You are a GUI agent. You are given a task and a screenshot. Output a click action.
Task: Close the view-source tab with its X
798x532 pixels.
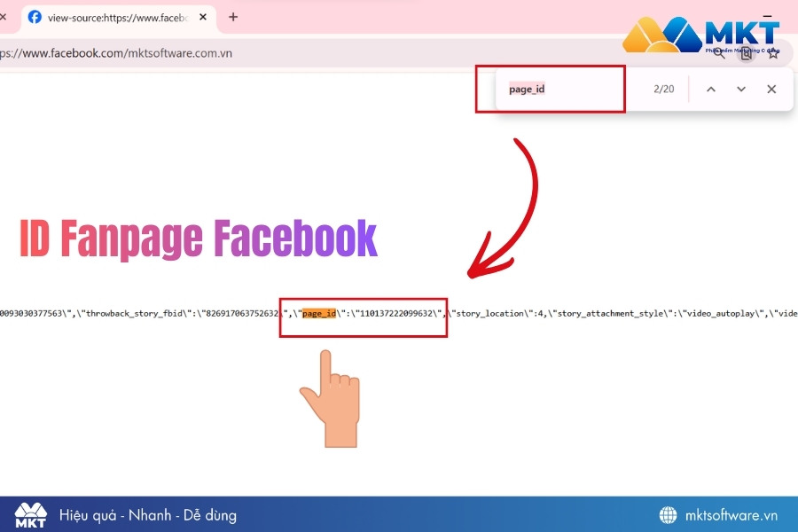point(201,16)
